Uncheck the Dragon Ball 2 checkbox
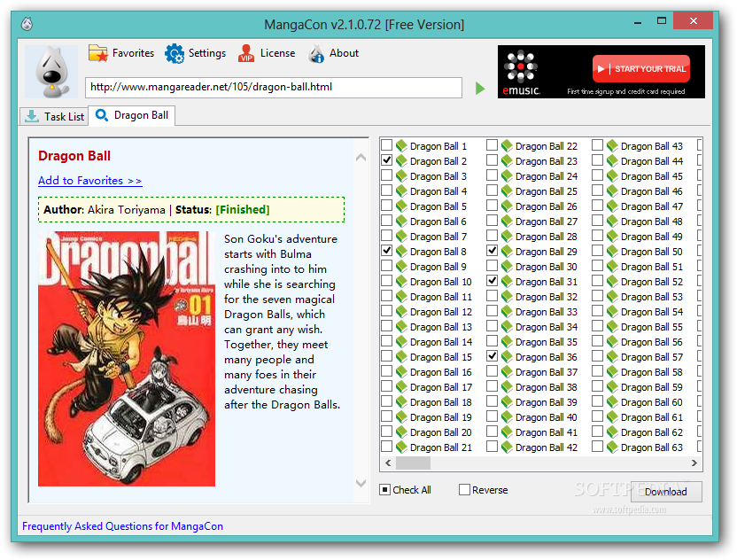The image size is (737, 560). coord(386,159)
